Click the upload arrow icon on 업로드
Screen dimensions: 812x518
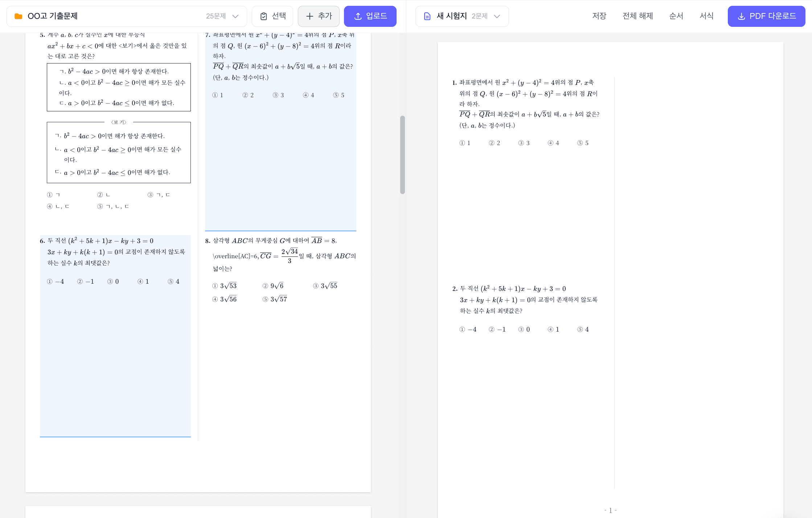click(358, 16)
